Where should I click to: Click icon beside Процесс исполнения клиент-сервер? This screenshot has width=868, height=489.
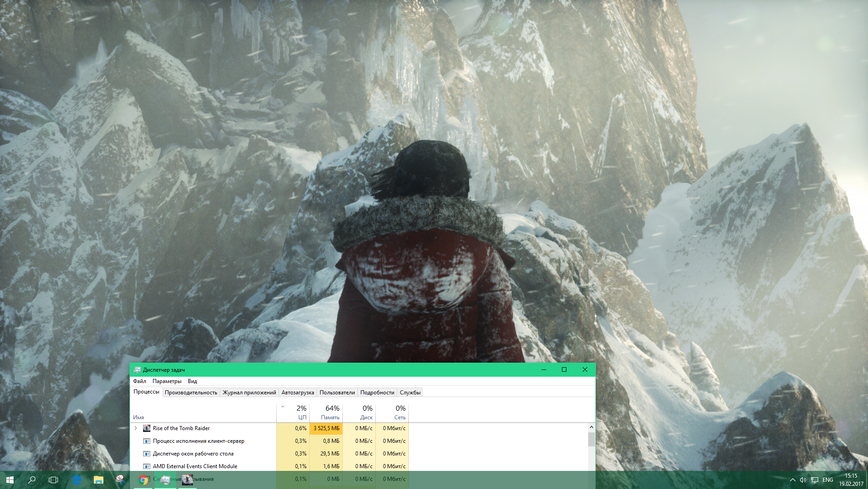(147, 441)
